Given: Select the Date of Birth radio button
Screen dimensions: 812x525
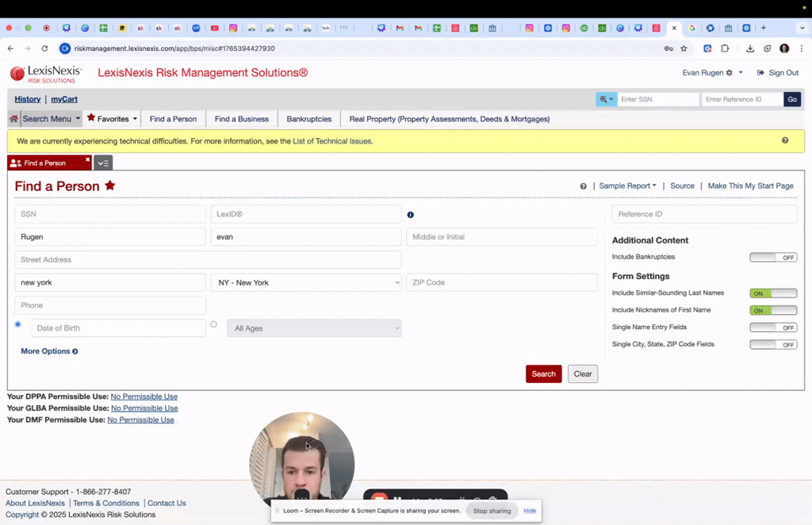Looking at the screenshot, I should click(x=17, y=324).
